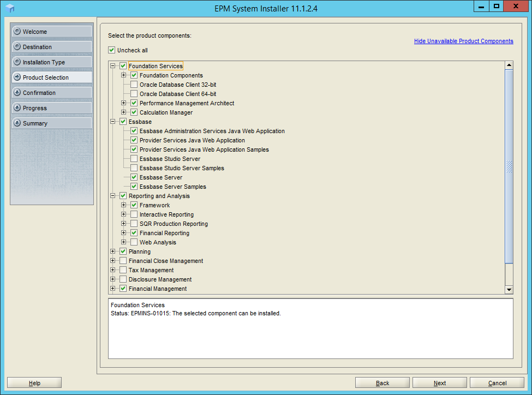Check Disclosure Management checkbox
The image size is (532, 395).
[x=123, y=279]
